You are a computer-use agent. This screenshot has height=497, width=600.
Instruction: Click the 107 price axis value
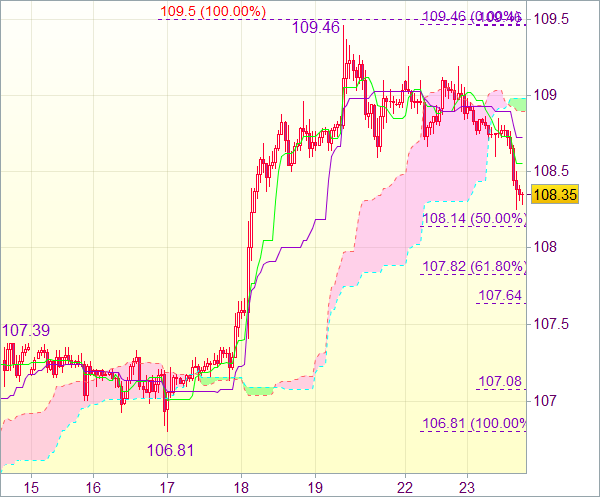pyautogui.click(x=545, y=401)
